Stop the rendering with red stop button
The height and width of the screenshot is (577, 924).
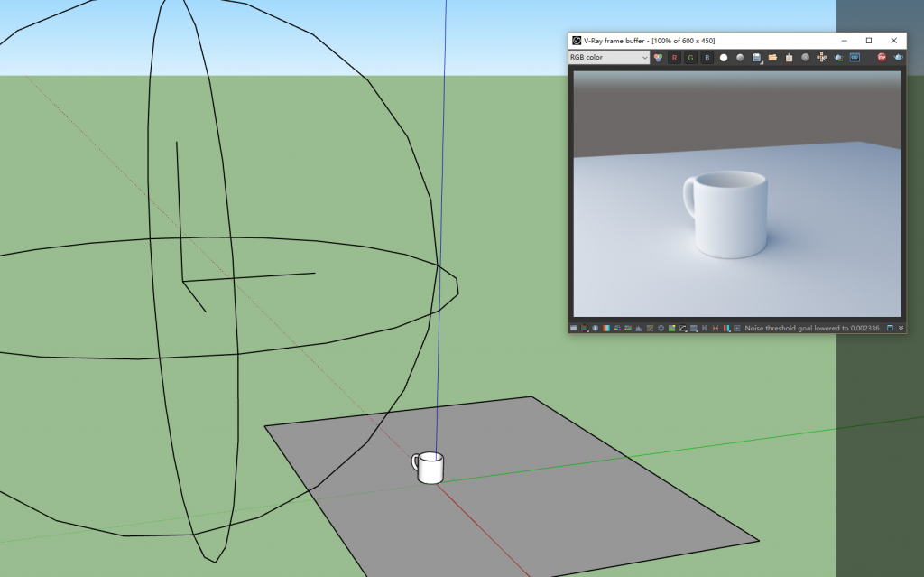click(x=882, y=57)
